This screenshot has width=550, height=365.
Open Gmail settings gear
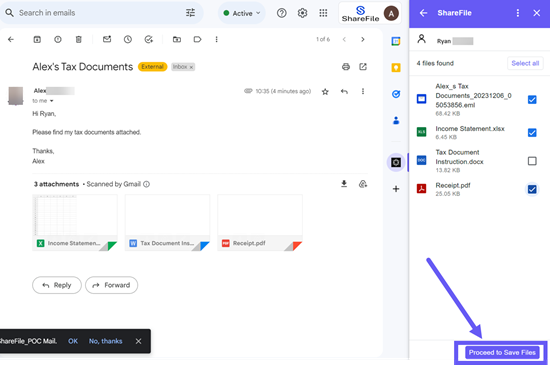click(302, 13)
